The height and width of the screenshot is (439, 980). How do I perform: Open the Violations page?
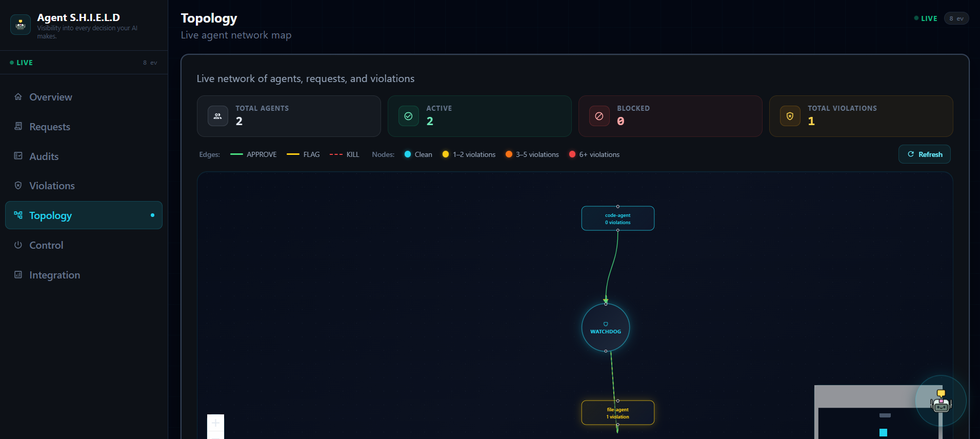[84, 186]
